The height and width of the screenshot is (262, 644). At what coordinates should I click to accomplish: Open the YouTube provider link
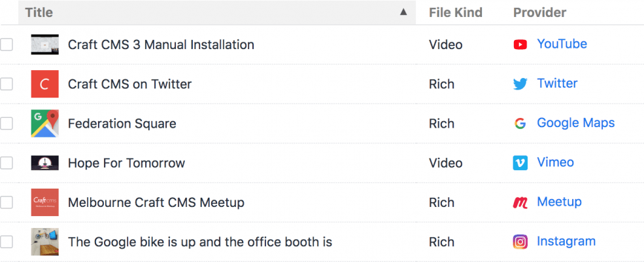(x=562, y=44)
